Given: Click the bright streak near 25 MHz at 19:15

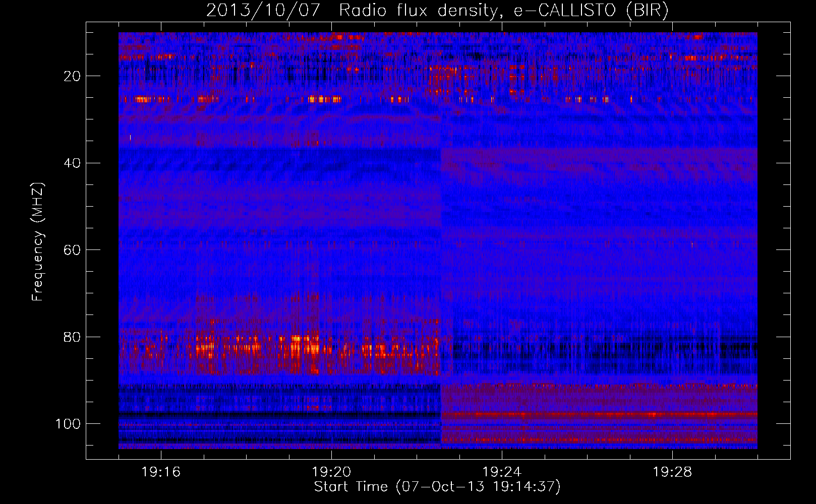Looking at the screenshot, I should [143, 100].
